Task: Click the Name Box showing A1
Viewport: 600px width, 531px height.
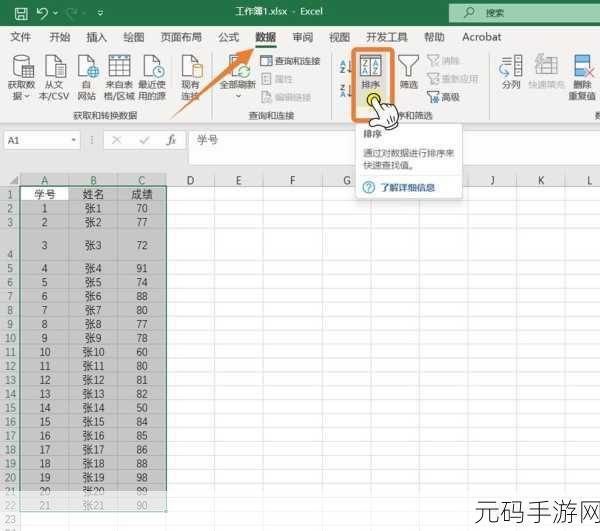Action: tap(36, 140)
